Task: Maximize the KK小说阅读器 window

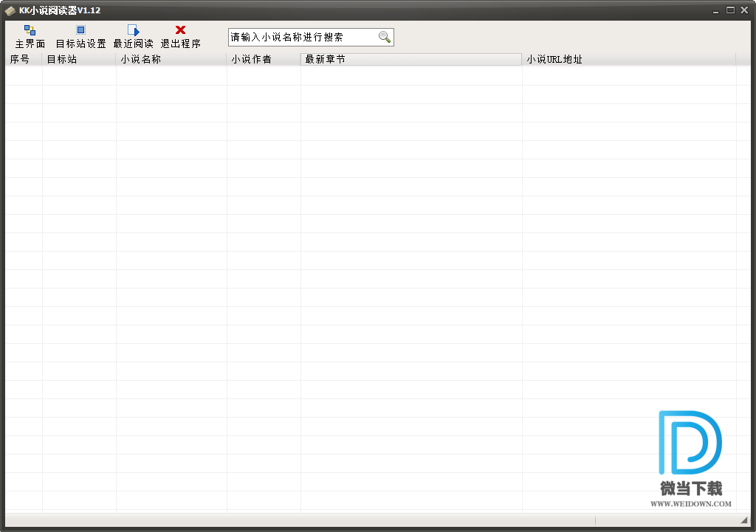Action: 730,10
